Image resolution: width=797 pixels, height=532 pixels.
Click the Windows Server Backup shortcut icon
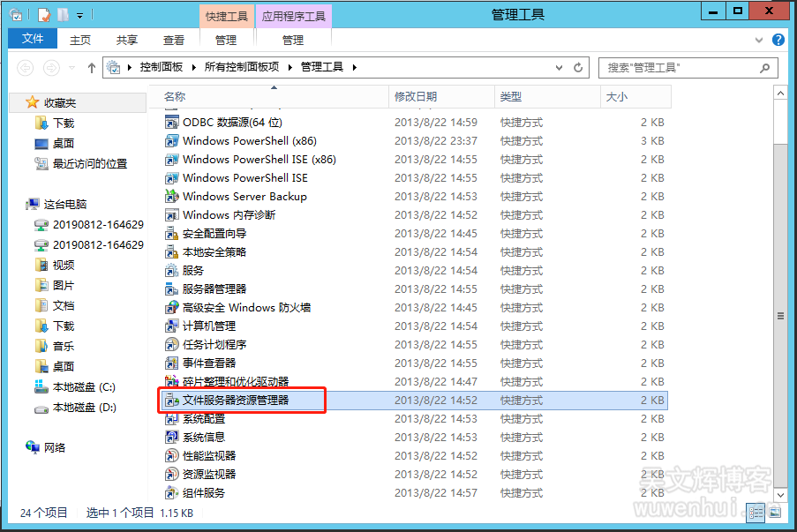click(172, 197)
